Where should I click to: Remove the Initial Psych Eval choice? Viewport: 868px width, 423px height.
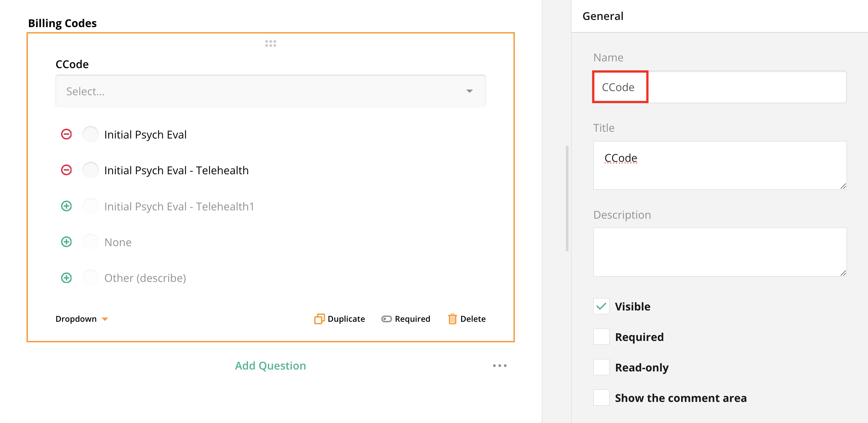click(x=66, y=134)
